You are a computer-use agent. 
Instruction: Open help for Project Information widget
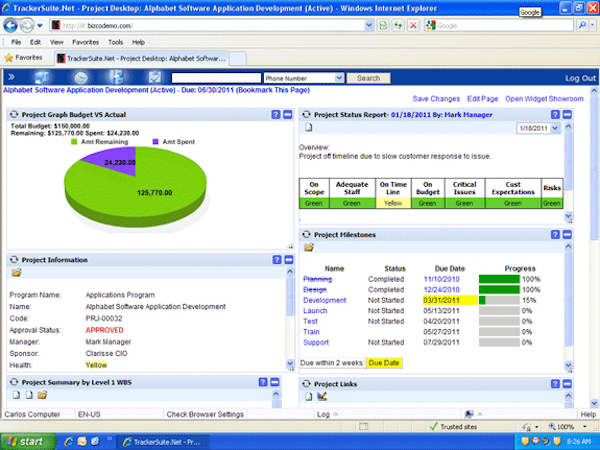coord(277,260)
